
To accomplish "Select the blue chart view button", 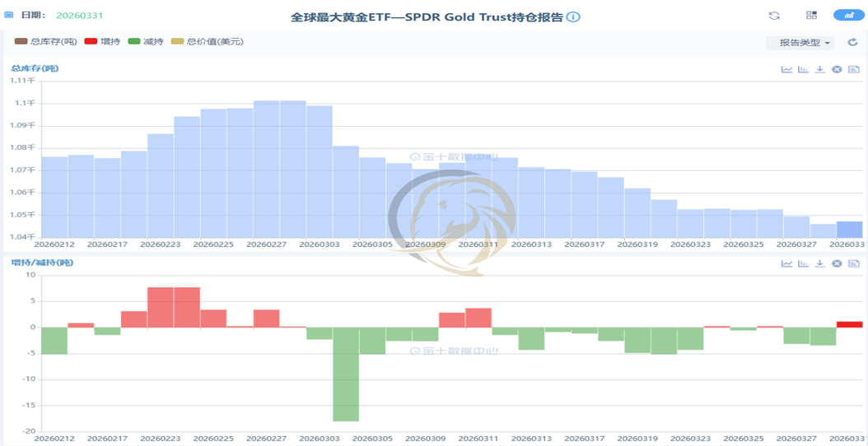I will (848, 15).
